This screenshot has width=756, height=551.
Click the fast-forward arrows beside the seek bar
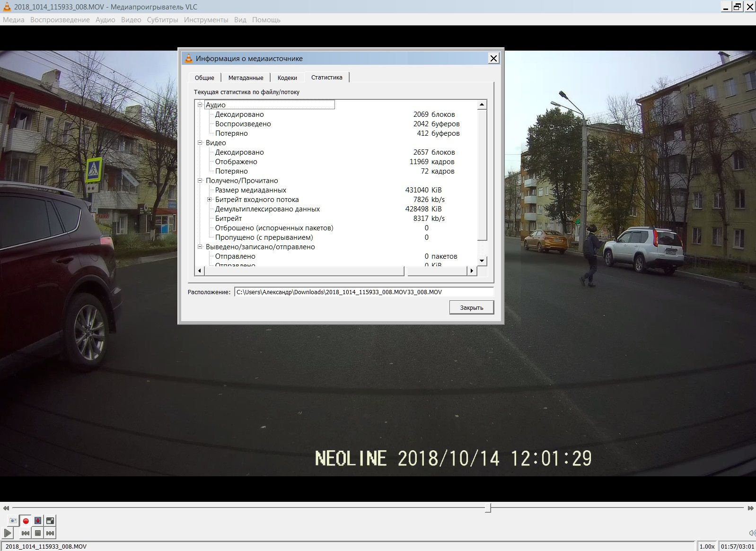point(750,508)
